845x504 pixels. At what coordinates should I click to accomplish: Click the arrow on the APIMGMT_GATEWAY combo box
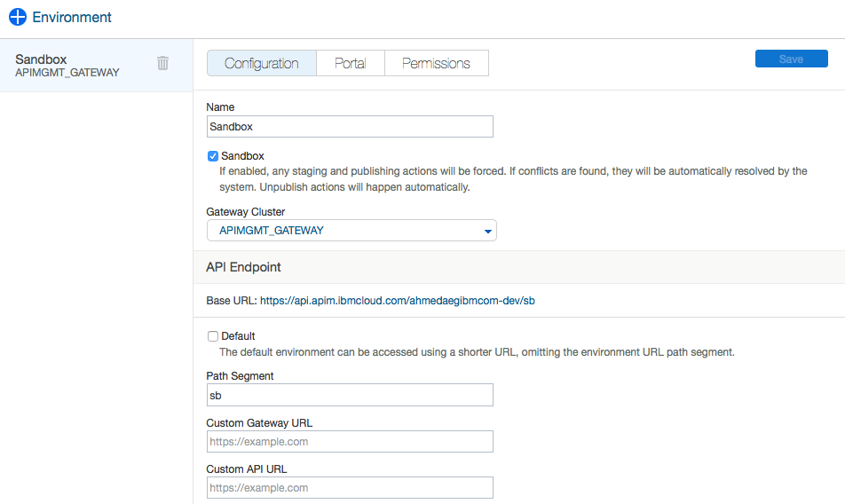coord(487,232)
